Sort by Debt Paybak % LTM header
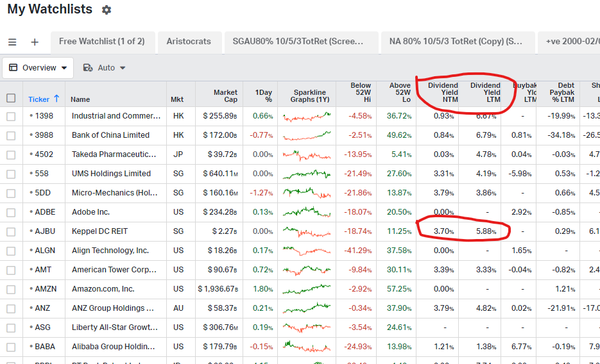Viewport: 600px width, 364px height. [561, 92]
